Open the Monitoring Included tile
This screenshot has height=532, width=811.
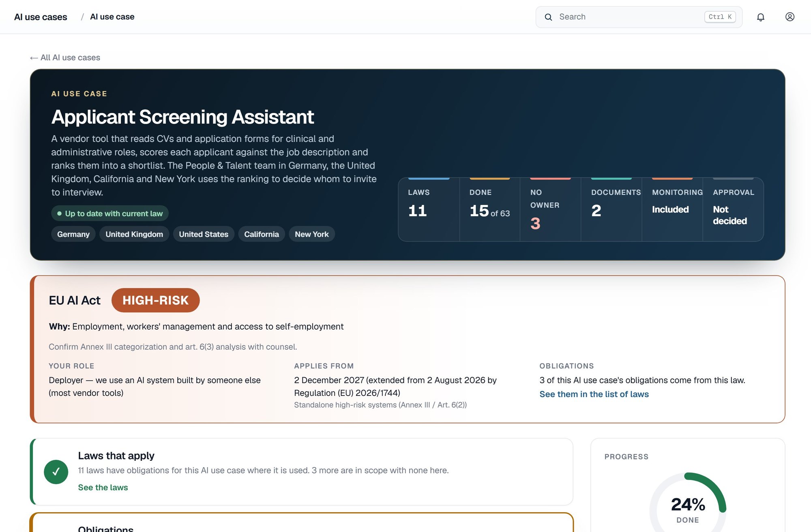[x=672, y=209]
